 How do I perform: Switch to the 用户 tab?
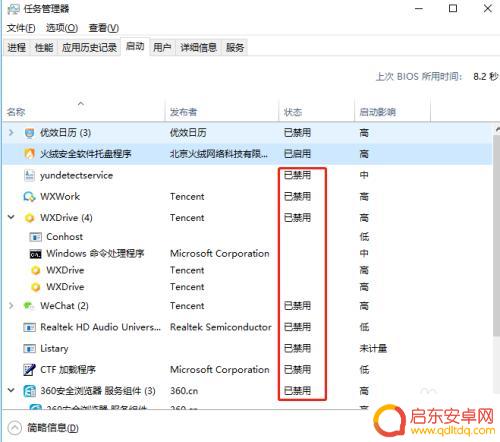[x=162, y=48]
